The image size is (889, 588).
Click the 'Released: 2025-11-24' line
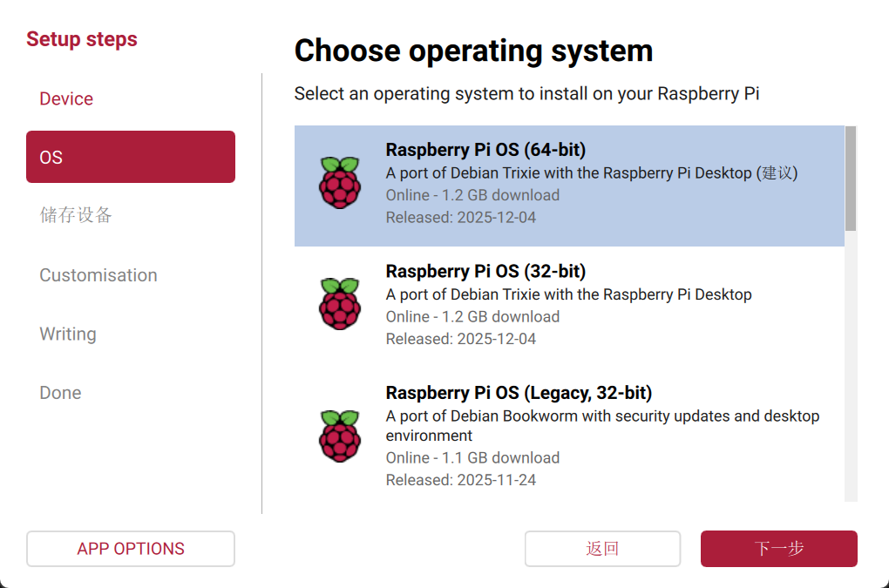pos(461,480)
